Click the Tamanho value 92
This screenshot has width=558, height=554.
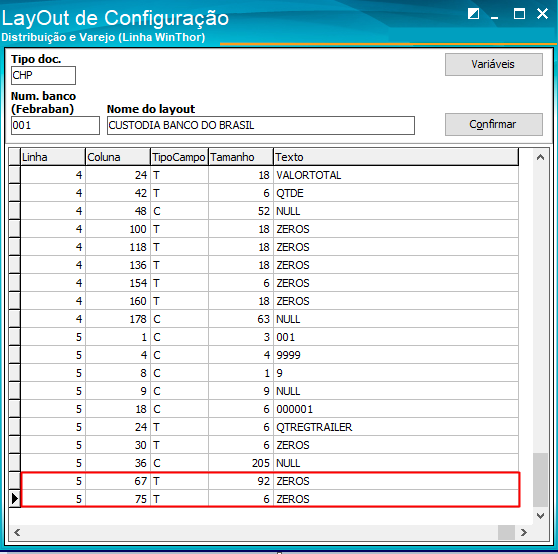pos(241,481)
